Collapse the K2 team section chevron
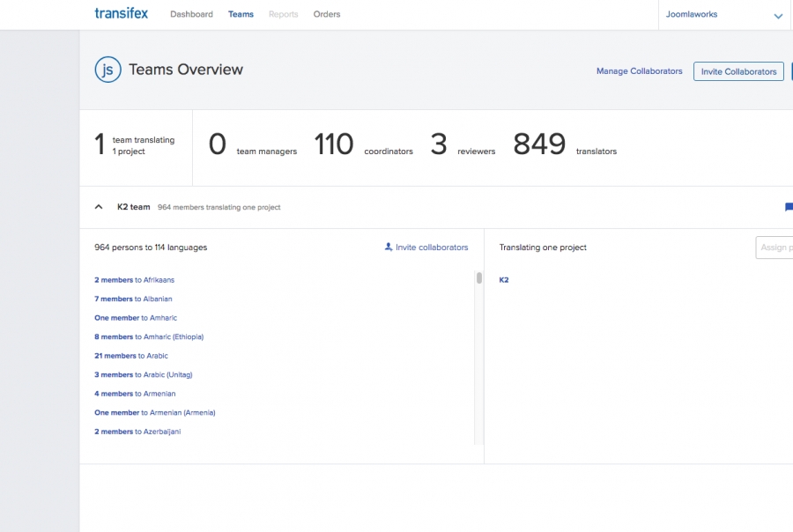This screenshot has height=532, width=793. coord(99,207)
